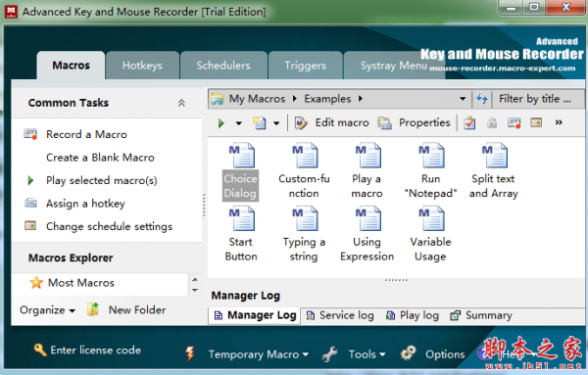588x375 pixels.
Task: Show more toolbar items chevron
Action: 559,122
